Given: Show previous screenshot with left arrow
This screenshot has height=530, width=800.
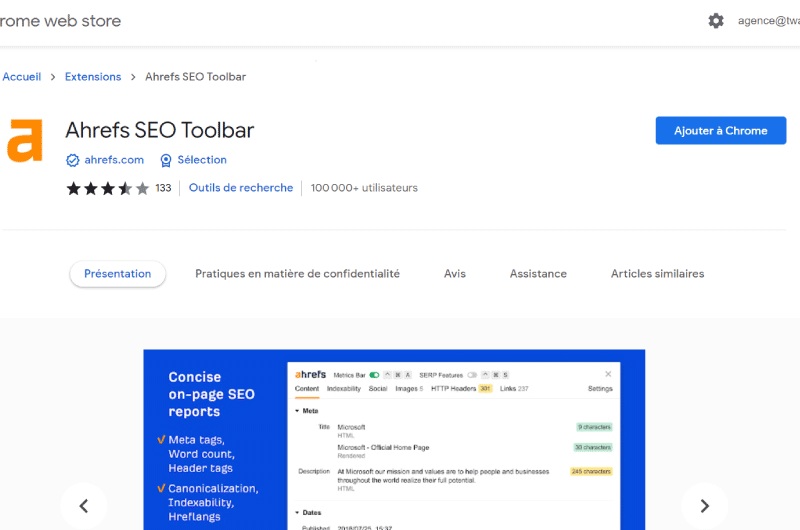Looking at the screenshot, I should point(84,506).
